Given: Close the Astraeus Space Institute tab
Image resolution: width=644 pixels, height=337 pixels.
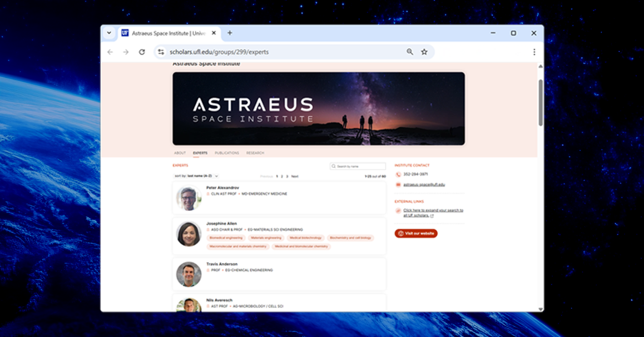Looking at the screenshot, I should (x=214, y=33).
